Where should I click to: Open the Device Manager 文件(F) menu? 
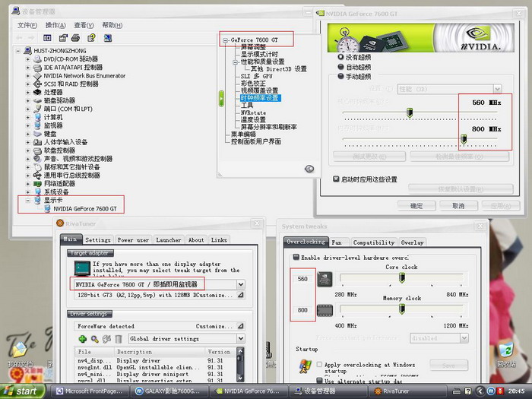coord(27,25)
